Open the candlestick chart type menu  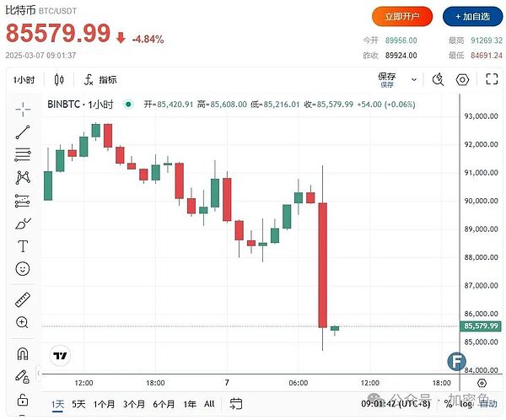click(59, 80)
